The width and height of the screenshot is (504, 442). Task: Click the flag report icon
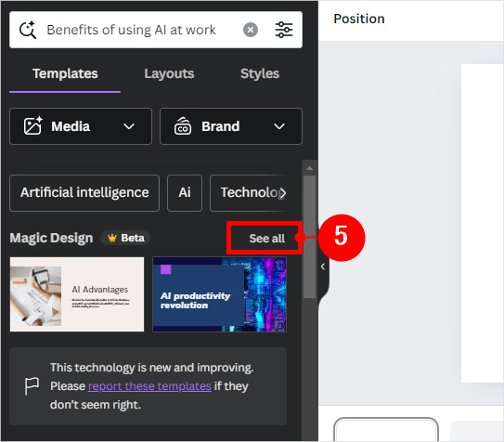click(x=32, y=385)
